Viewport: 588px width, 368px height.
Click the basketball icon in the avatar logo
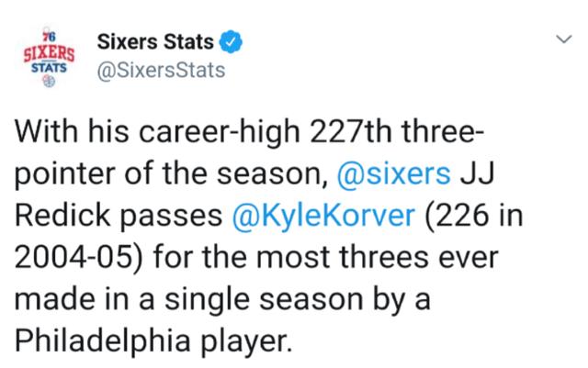pos(49,81)
